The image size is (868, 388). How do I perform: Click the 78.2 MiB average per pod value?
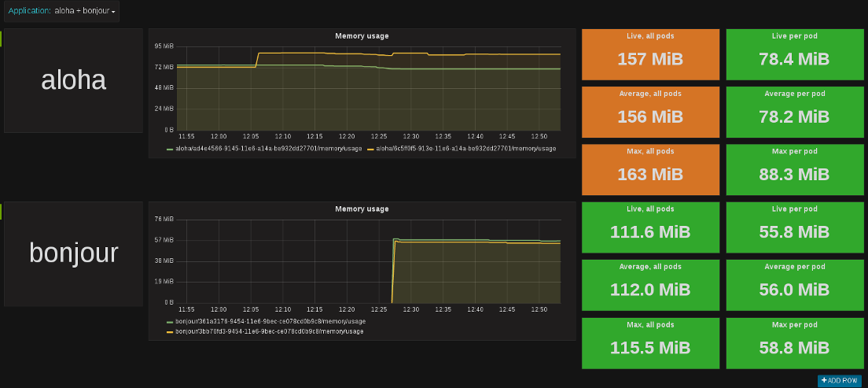click(x=794, y=116)
